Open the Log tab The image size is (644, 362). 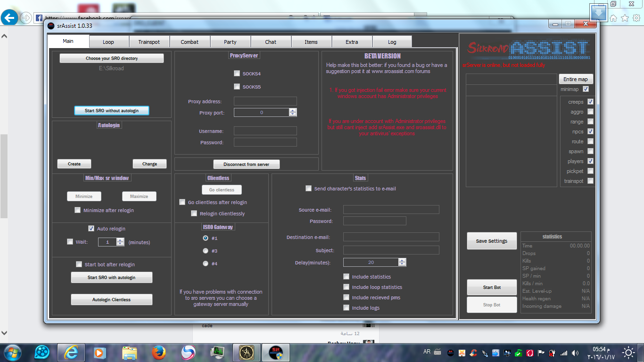pos(392,42)
